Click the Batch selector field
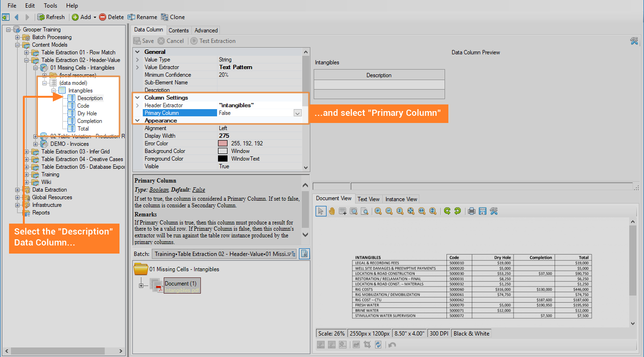644x357 pixels. (224, 254)
